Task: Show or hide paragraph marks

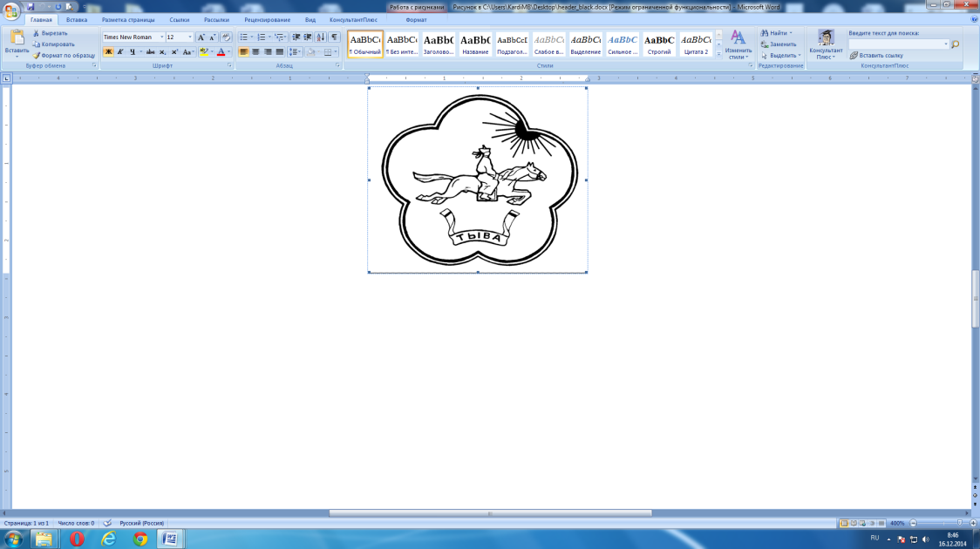Action: click(334, 37)
